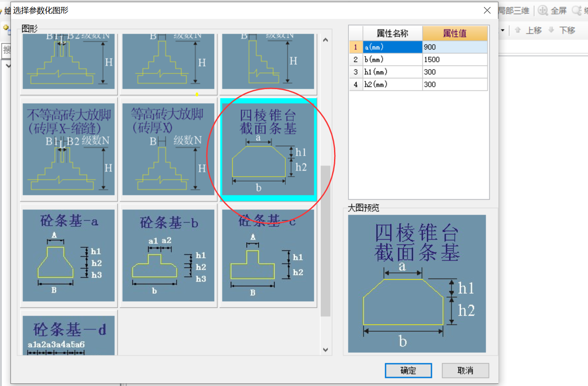Select the b(mm) property name cell
The width and height of the screenshot is (588, 386).
393,59
